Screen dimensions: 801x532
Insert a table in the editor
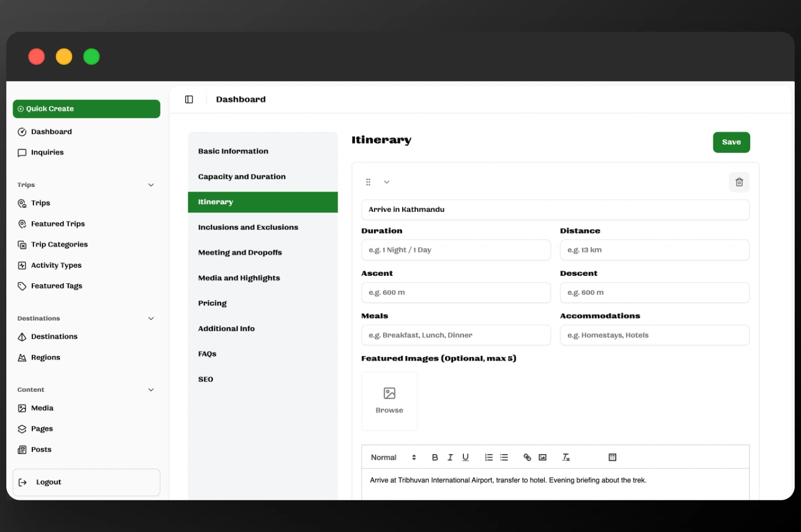pos(613,458)
